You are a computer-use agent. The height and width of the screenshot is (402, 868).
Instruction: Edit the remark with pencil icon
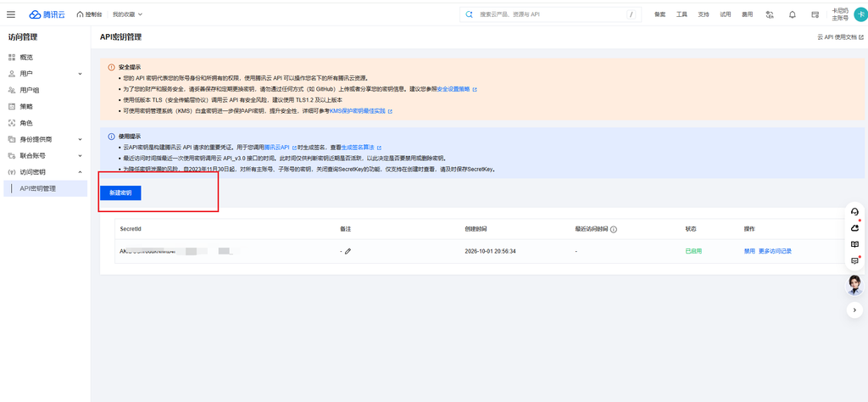pyautogui.click(x=348, y=251)
